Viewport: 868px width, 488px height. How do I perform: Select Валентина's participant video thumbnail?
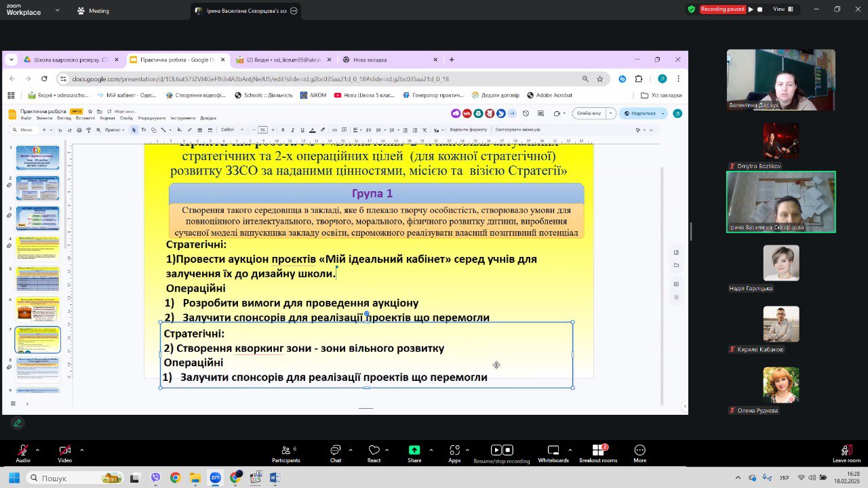click(x=781, y=80)
